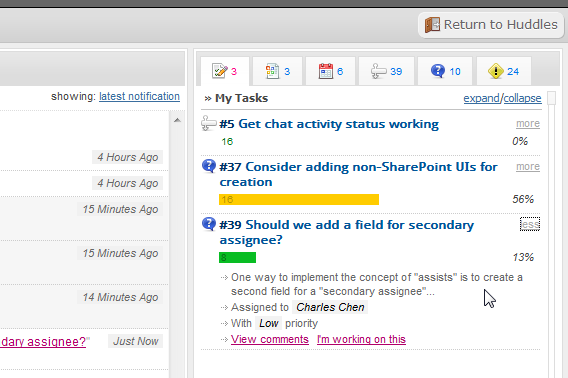This screenshot has height=378, width=568.
Task: Click the task #39 description text about assists
Action: (377, 284)
